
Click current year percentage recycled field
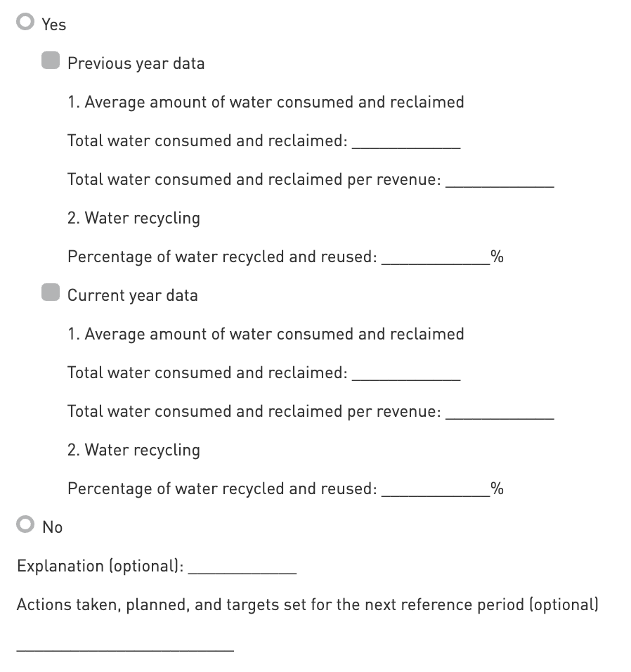point(435,489)
